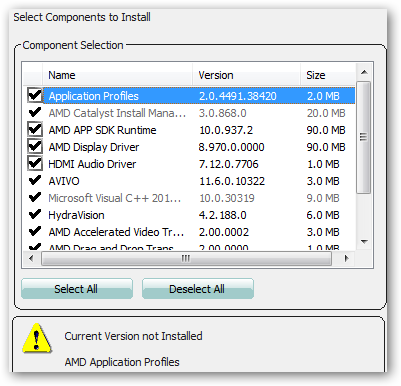
Task: Select the AMD APP SDK Runtime row
Action: [190, 130]
